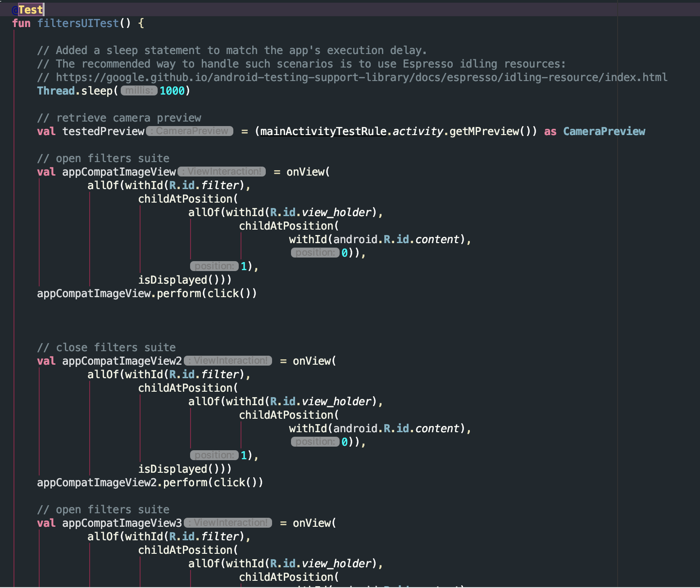Click the filtersUITest function name

(78, 23)
